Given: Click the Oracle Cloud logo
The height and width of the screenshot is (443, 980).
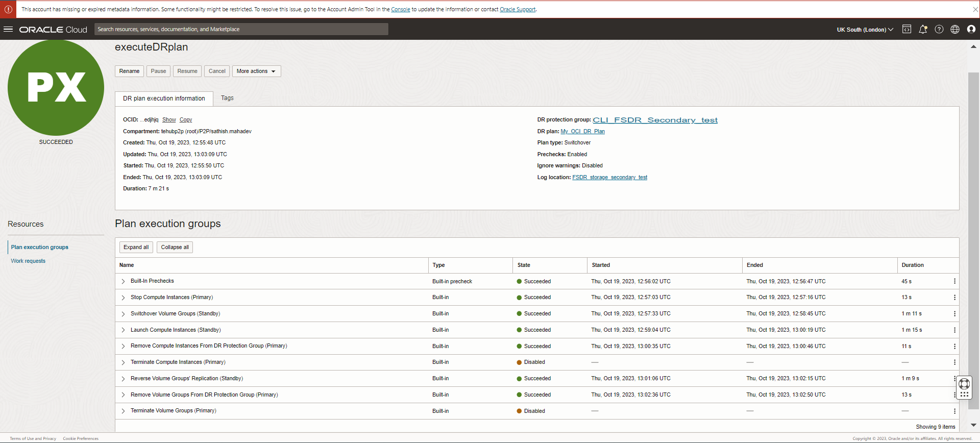Looking at the screenshot, I should (x=53, y=30).
